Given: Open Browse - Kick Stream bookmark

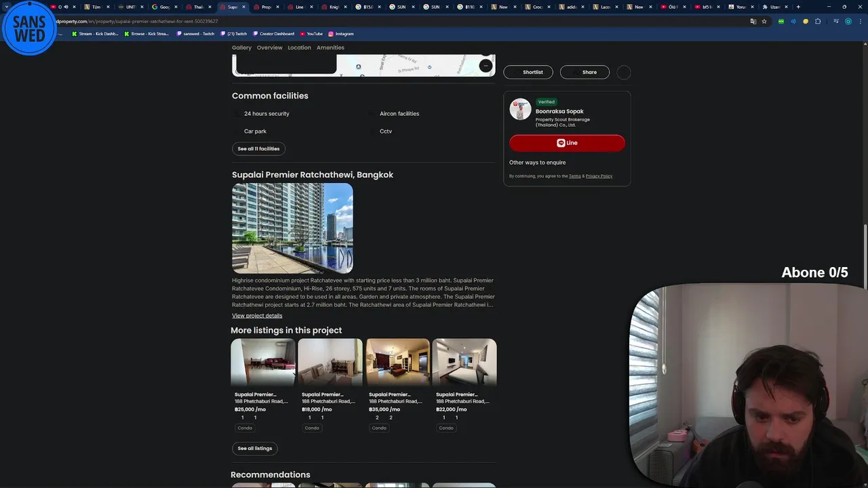Looking at the screenshot, I should pyautogui.click(x=146, y=33).
